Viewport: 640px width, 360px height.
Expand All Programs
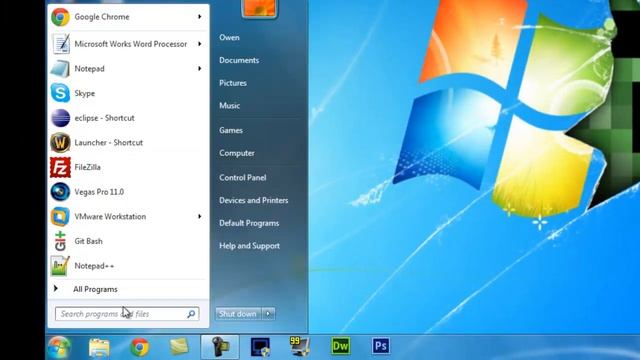[96, 289]
